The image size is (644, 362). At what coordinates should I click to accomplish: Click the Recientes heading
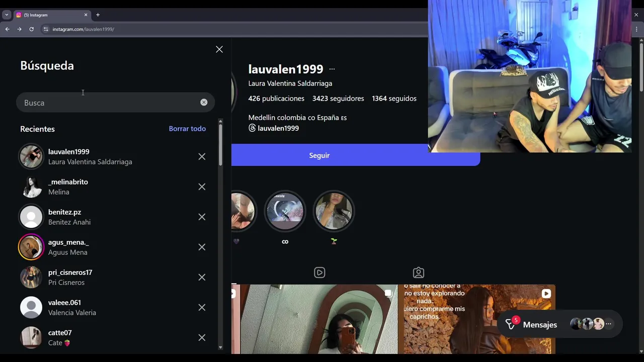37,129
